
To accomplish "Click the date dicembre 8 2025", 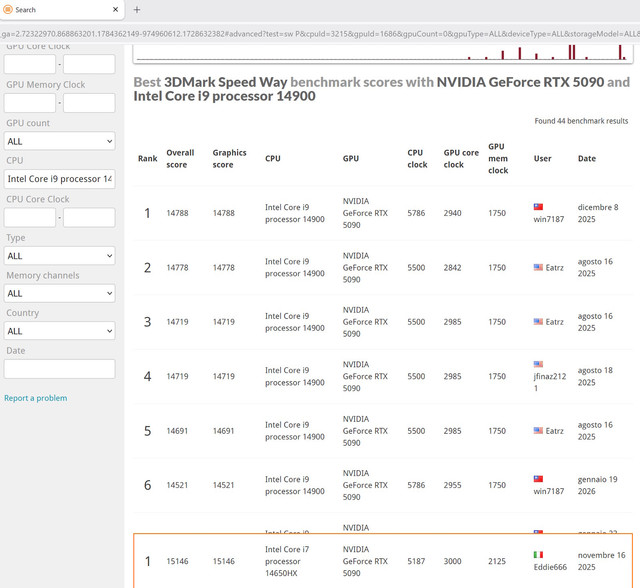I will click(x=598, y=213).
